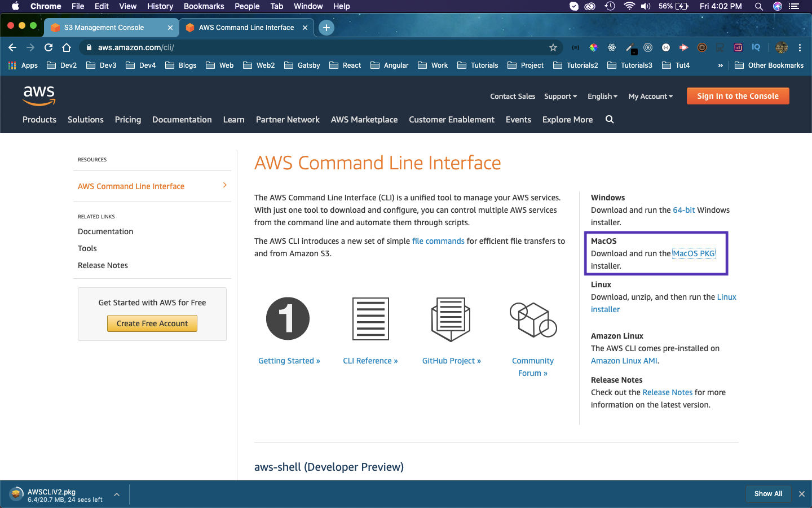The image size is (812, 508).
Task: Close the downloads bar
Action: pos(802,494)
